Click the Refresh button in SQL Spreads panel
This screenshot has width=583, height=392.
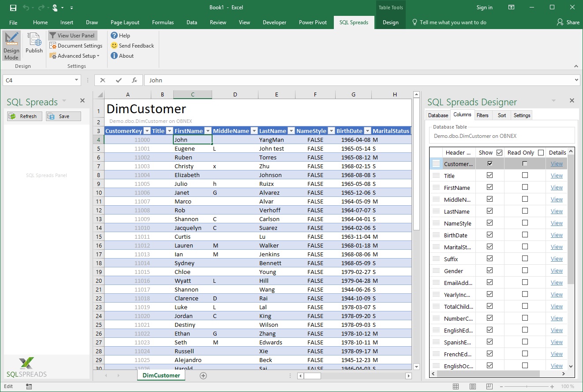point(25,116)
